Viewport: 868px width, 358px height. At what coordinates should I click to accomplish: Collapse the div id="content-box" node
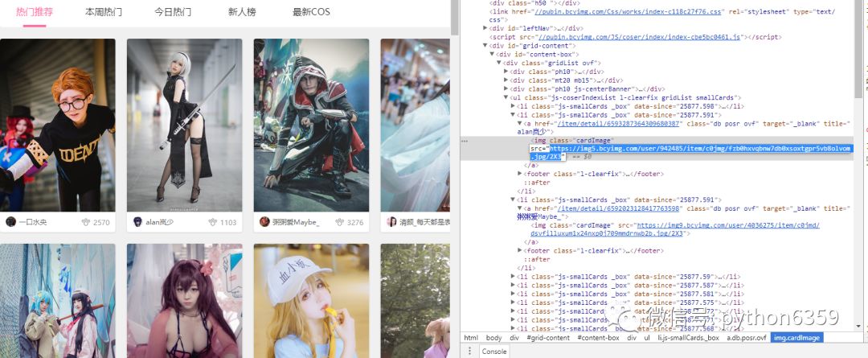[492, 55]
